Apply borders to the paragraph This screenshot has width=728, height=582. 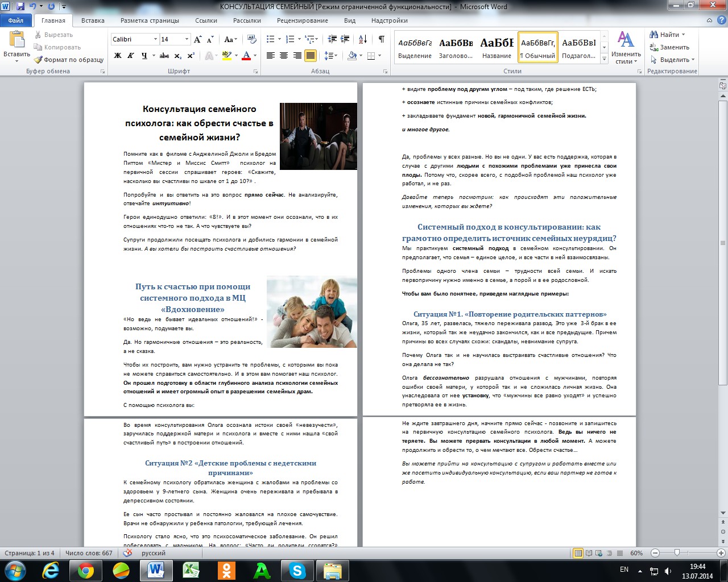click(x=371, y=56)
